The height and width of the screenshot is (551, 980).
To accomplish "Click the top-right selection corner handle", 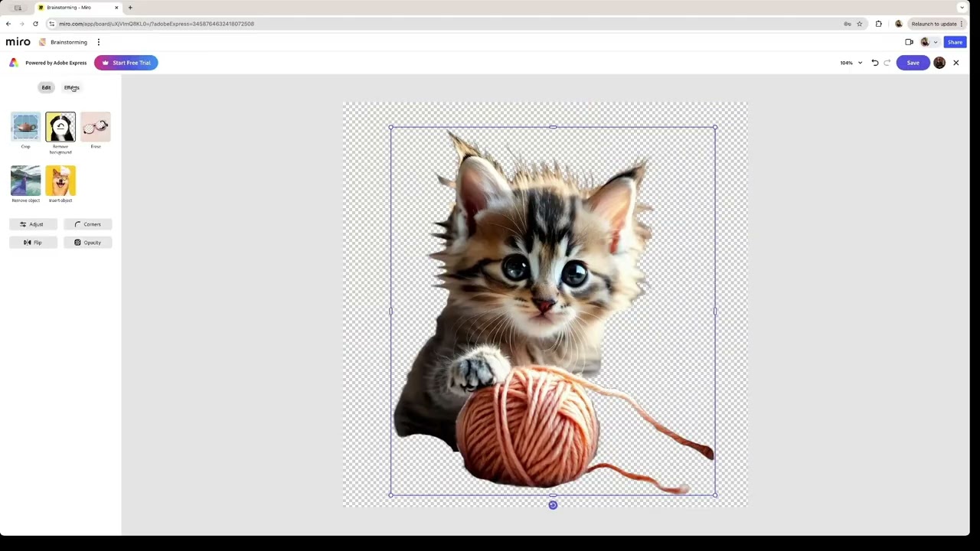I will click(x=715, y=128).
